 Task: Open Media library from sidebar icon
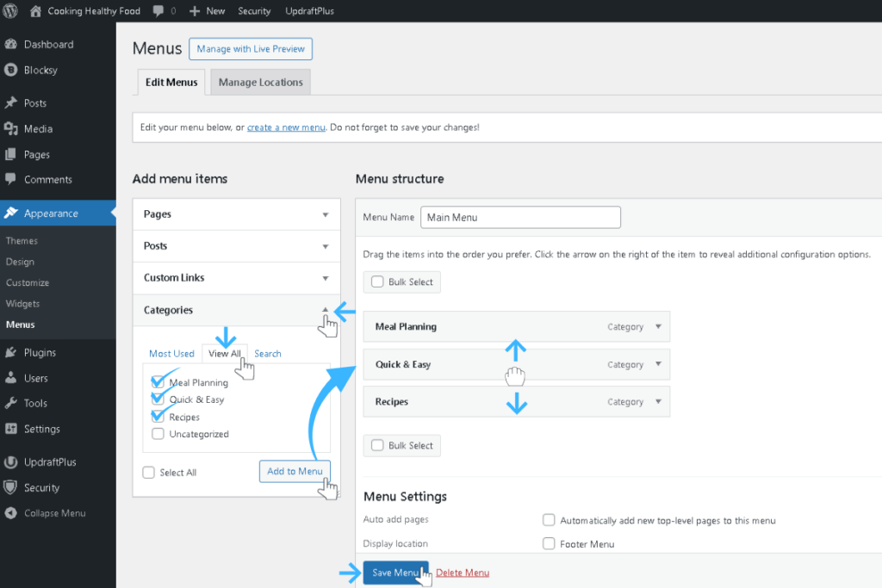pyautogui.click(x=11, y=128)
